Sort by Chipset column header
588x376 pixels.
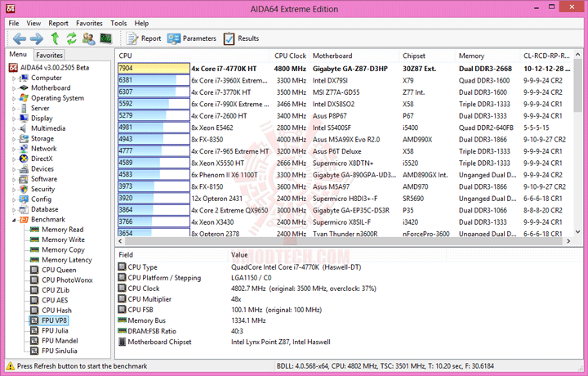tap(427, 56)
